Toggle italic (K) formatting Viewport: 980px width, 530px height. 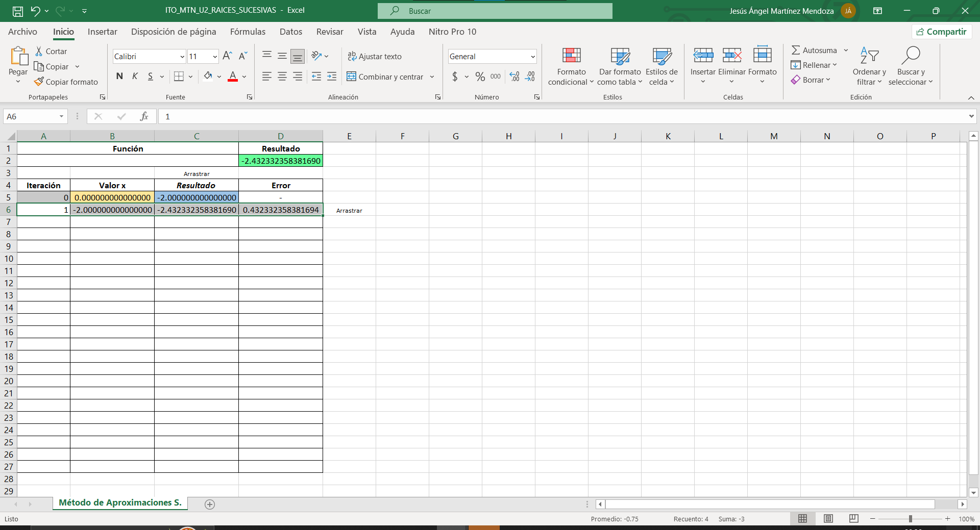click(x=135, y=77)
